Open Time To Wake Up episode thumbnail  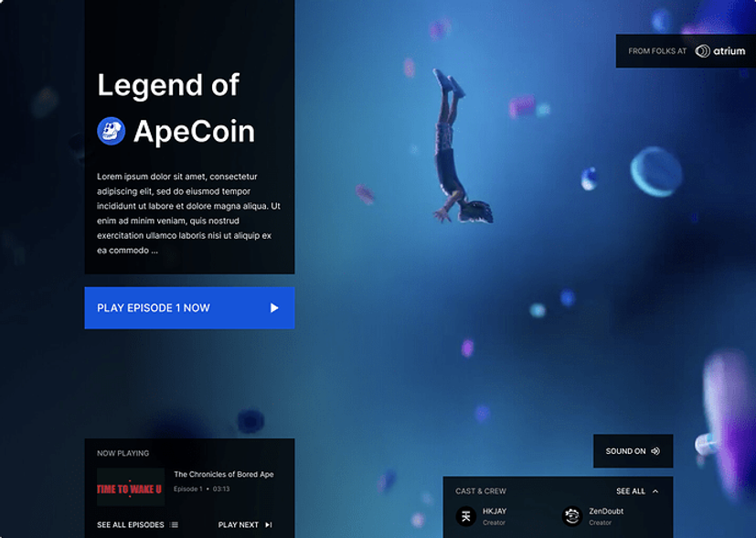[131, 487]
